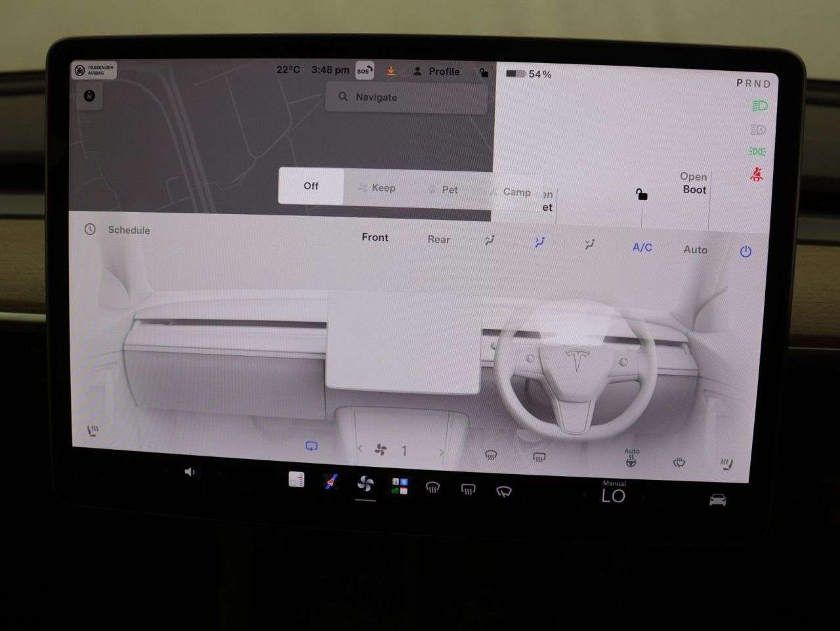Open the navigation arrow app in dock
The image size is (840, 631).
[x=331, y=483]
